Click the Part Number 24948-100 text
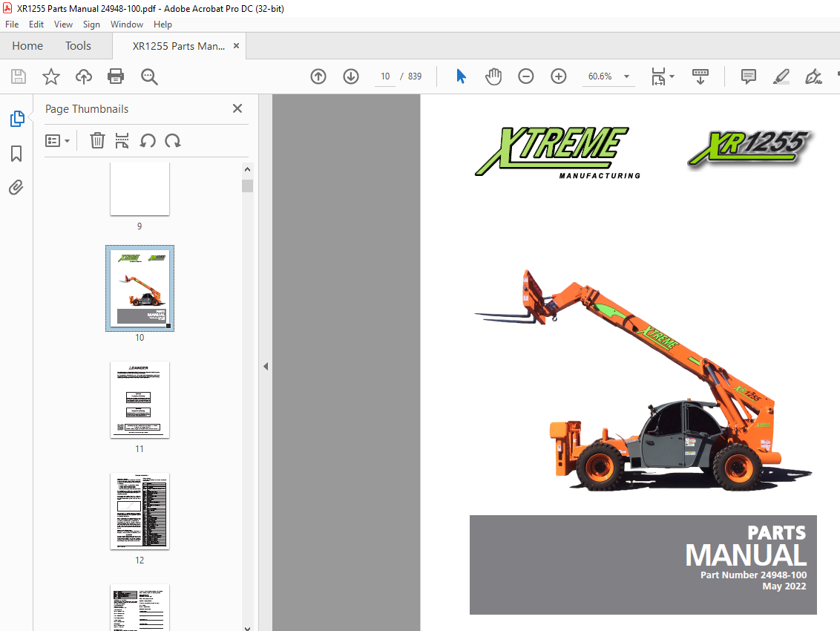The height and width of the screenshot is (631, 840). pyautogui.click(x=753, y=575)
